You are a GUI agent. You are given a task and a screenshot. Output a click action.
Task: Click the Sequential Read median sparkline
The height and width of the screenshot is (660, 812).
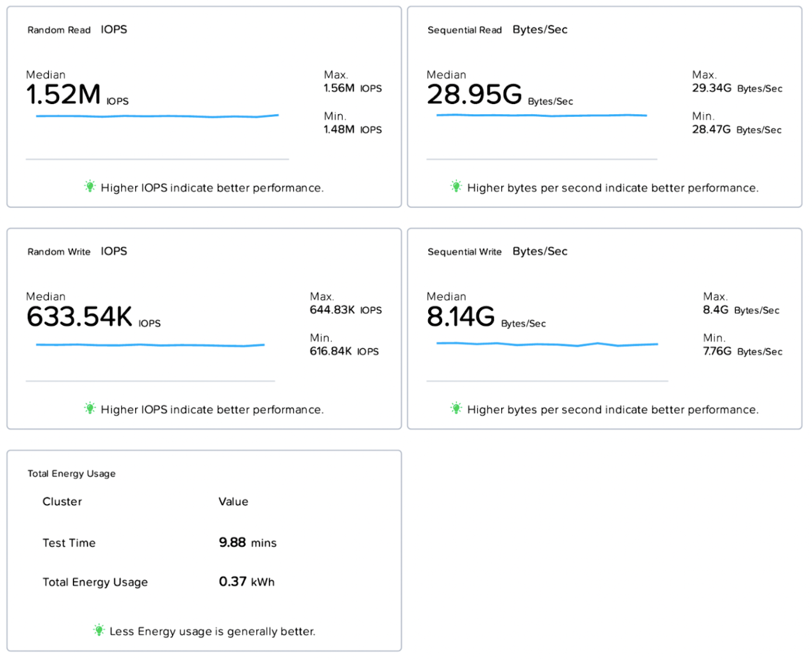(540, 115)
